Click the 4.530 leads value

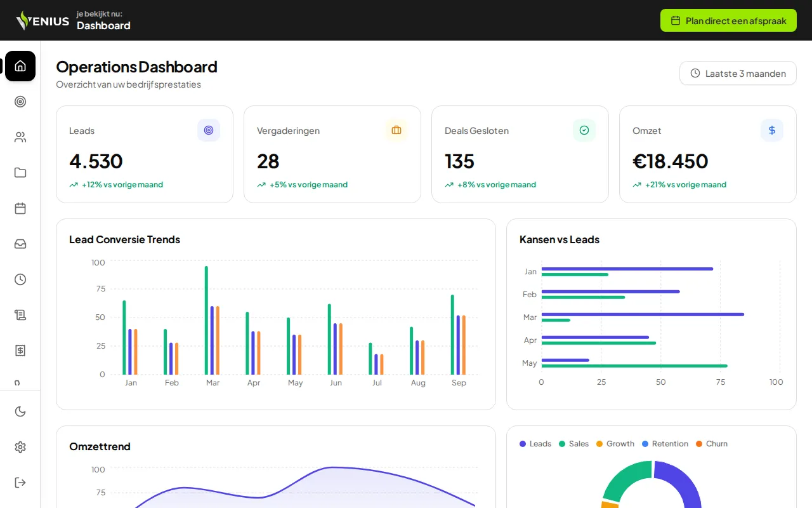[x=96, y=161]
